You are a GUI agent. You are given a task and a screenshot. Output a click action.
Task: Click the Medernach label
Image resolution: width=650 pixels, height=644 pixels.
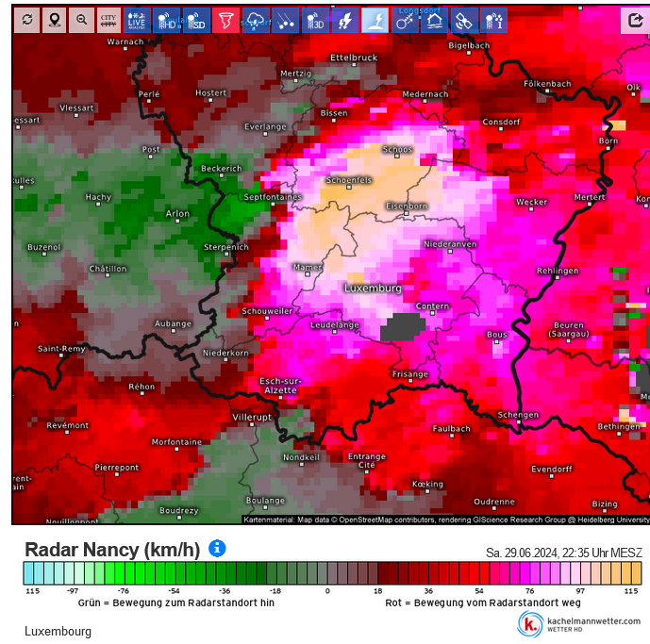point(425,94)
